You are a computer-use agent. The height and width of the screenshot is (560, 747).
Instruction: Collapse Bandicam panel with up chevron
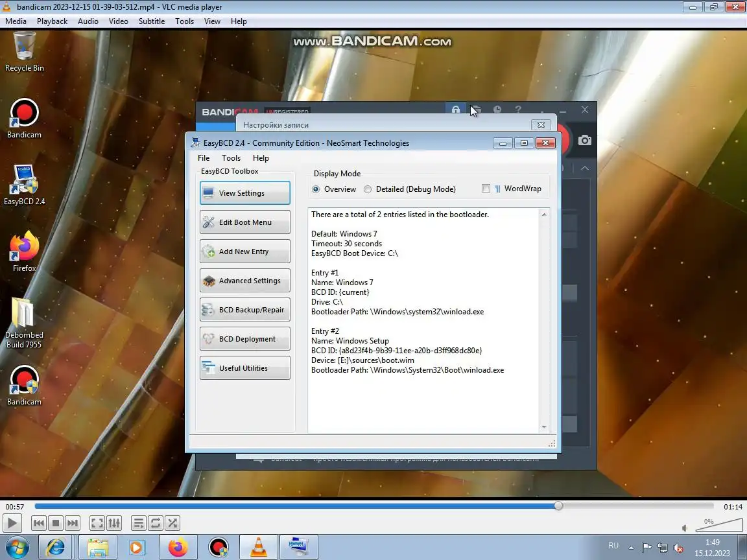click(585, 168)
